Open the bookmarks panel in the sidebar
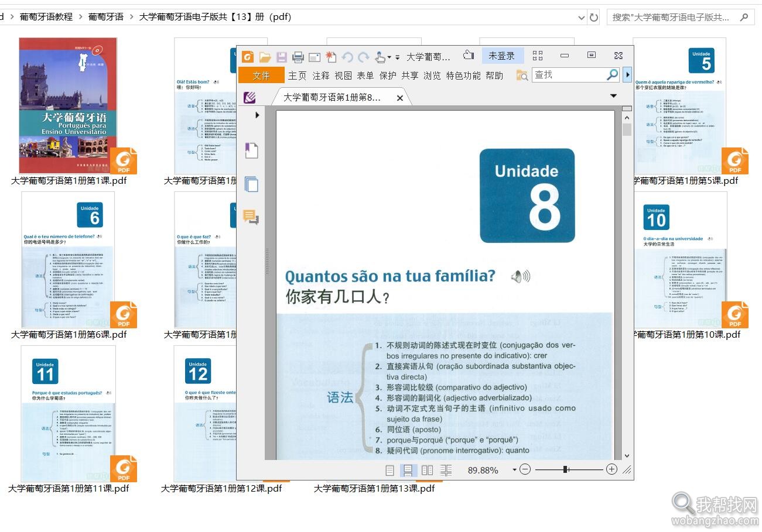Image resolution: width=762 pixels, height=532 pixels. coord(251,150)
